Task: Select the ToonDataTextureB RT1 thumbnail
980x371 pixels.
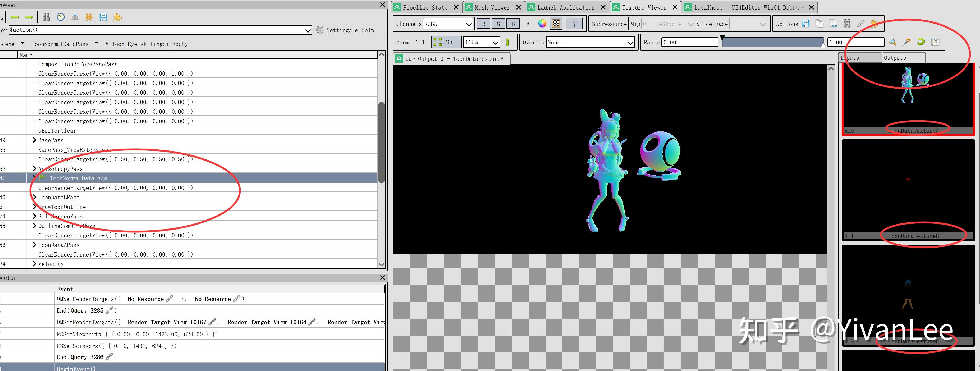Action: (x=908, y=188)
